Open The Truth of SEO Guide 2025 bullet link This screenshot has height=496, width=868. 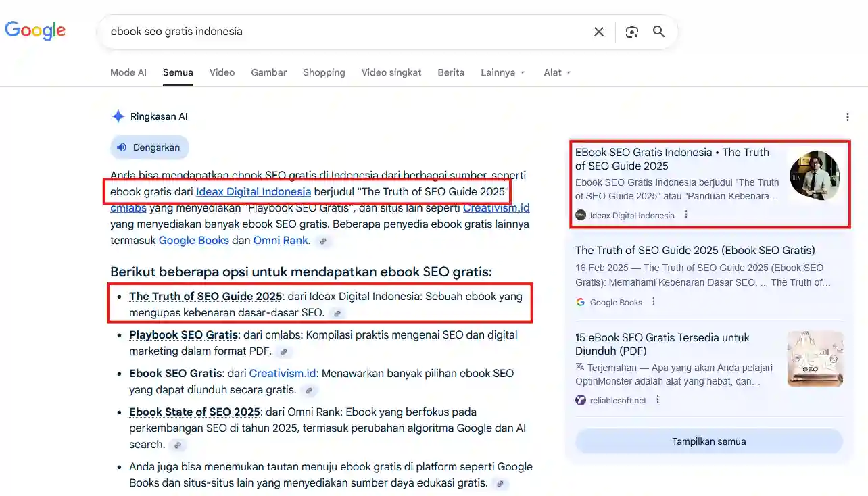(x=206, y=296)
